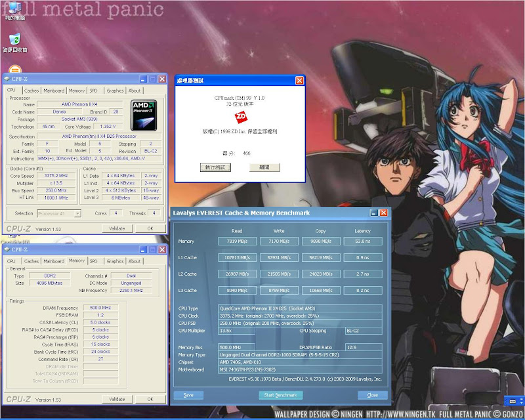Screen dimensions: 525x420
Task: Click DRAM Frequency value 500.0 MHz
Action: click(100, 308)
